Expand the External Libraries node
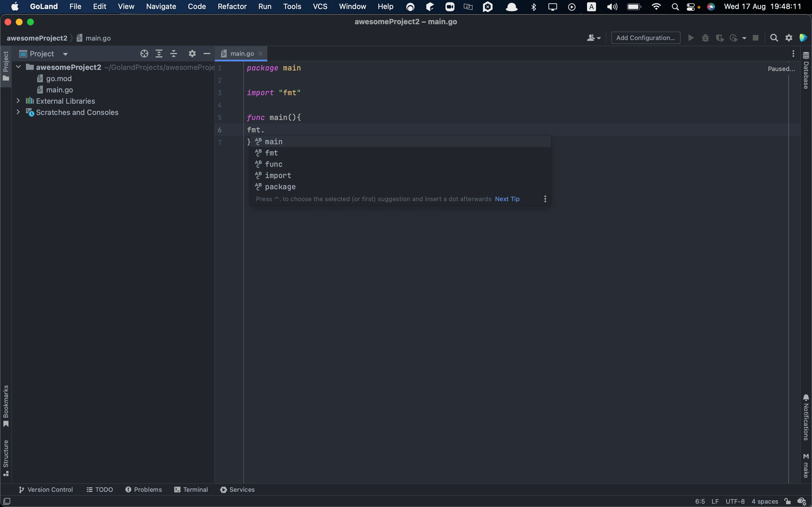The width and height of the screenshot is (812, 507). [18, 101]
